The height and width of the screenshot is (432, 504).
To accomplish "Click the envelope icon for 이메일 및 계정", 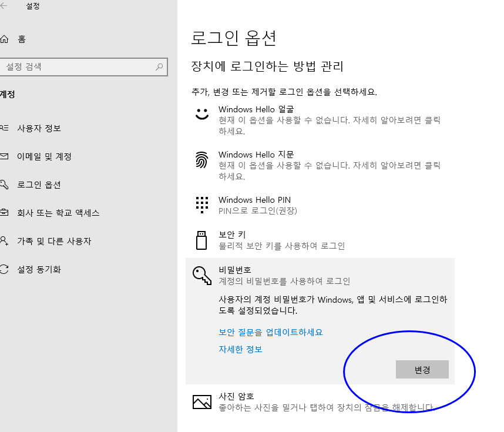I will coord(4,157).
